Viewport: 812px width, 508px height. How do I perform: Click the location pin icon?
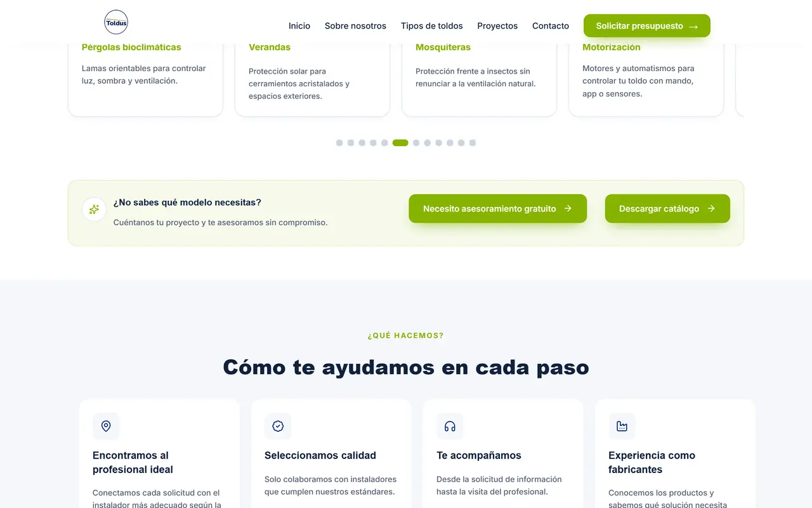pos(106,426)
